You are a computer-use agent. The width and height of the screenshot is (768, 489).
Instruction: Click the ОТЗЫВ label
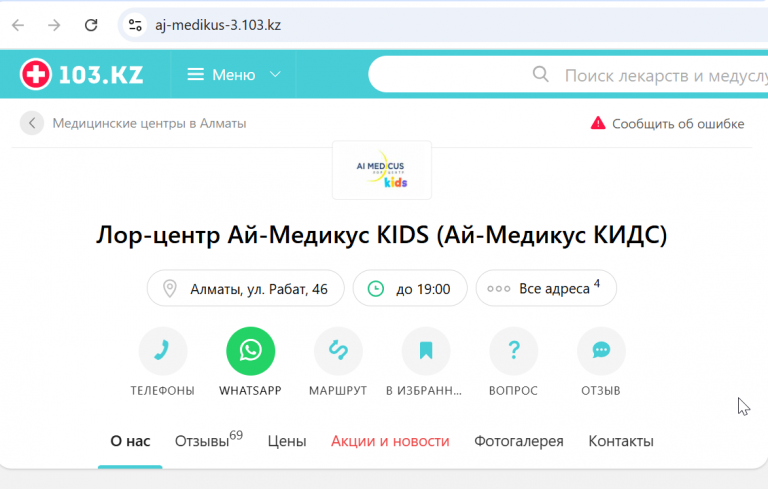point(601,391)
